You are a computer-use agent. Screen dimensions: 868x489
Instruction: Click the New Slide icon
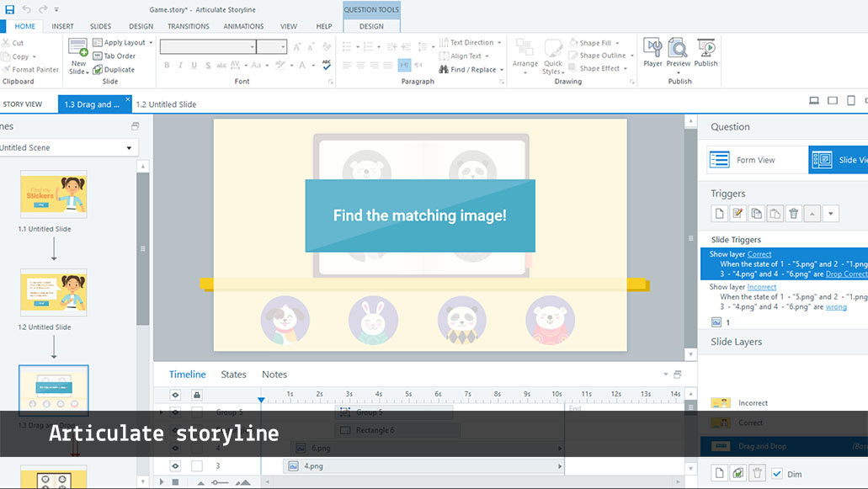click(77, 49)
